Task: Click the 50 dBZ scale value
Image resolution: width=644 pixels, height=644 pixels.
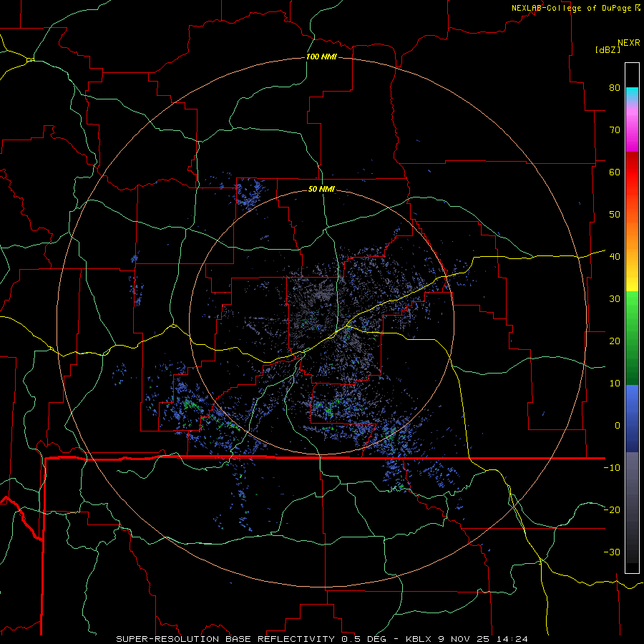Action: [615, 215]
